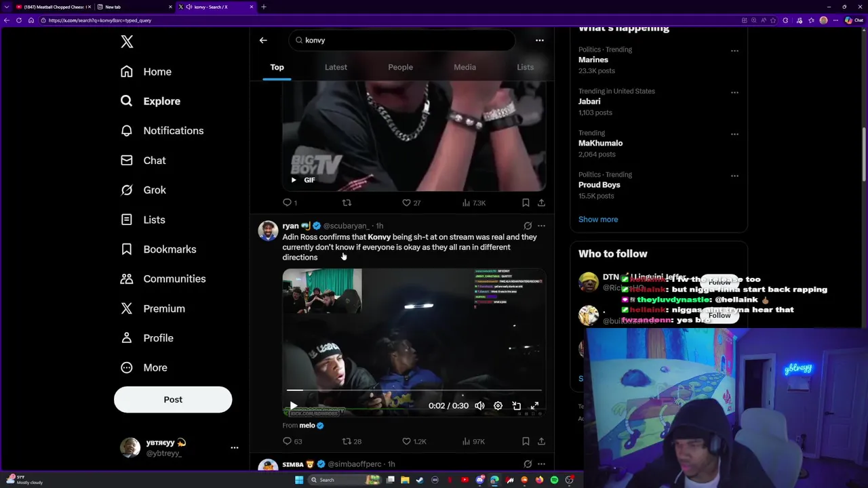Open Grok in sidebar
Screen dimensions: 868x488
click(x=143, y=190)
